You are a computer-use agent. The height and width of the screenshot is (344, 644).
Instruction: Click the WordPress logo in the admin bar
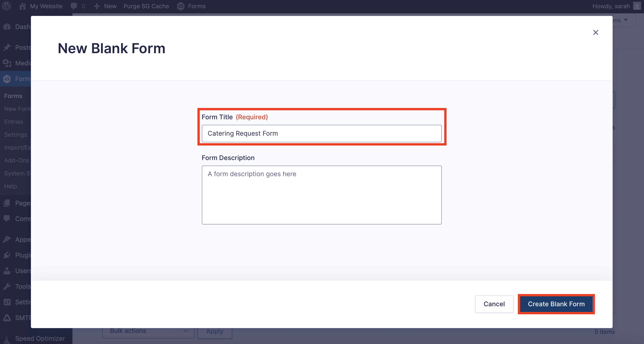pos(6,6)
